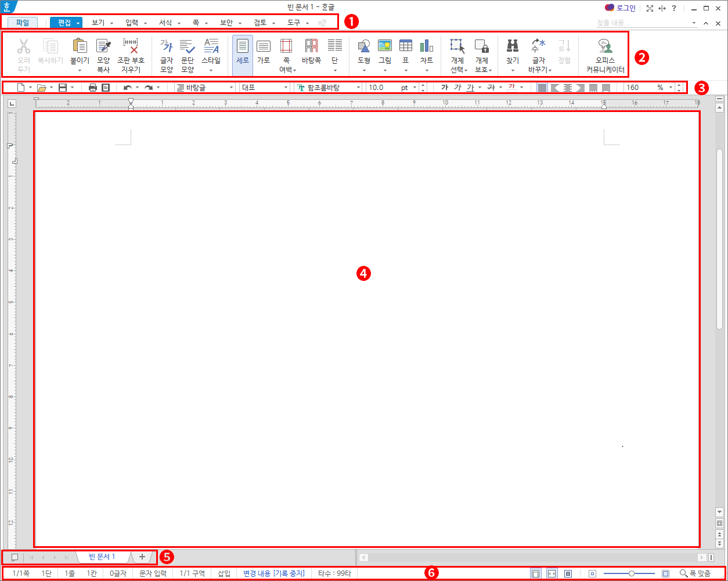Screen dimensions: 728x581
Task: Expand the 편집 menu dropdown arrow
Action: click(78, 23)
